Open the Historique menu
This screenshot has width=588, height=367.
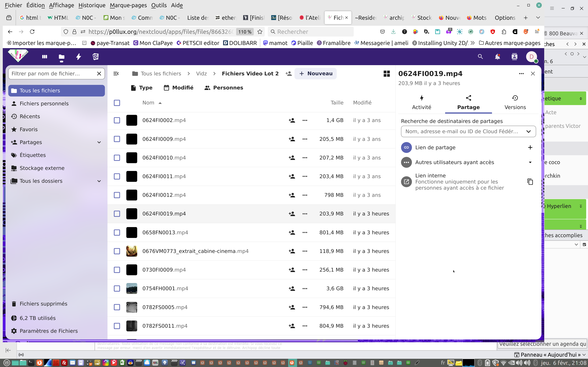click(92, 5)
